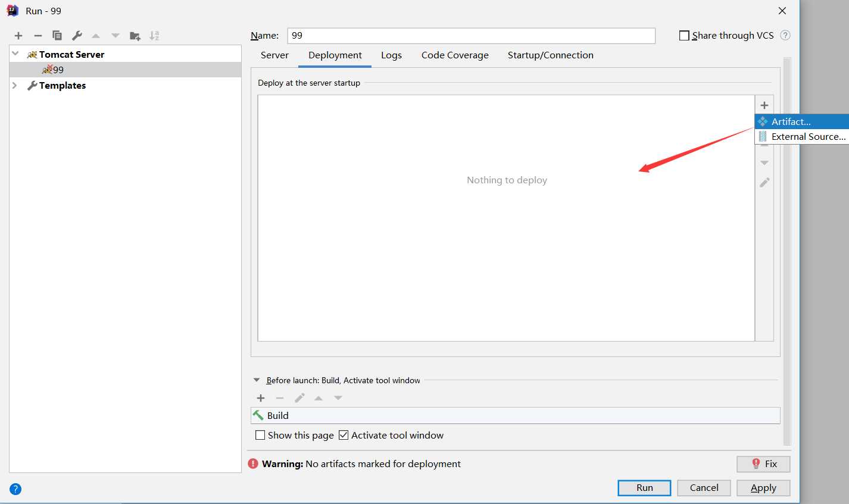Click the Cancel button

[704, 488]
